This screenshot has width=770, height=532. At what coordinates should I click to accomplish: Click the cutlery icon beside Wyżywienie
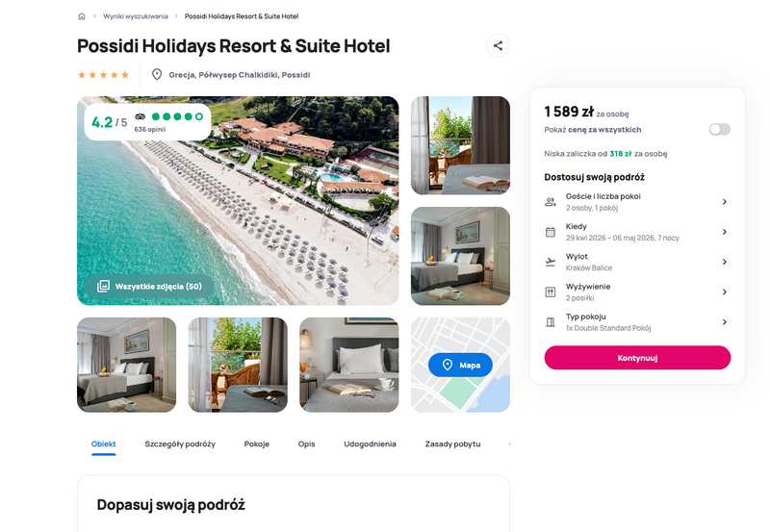pyautogui.click(x=551, y=292)
